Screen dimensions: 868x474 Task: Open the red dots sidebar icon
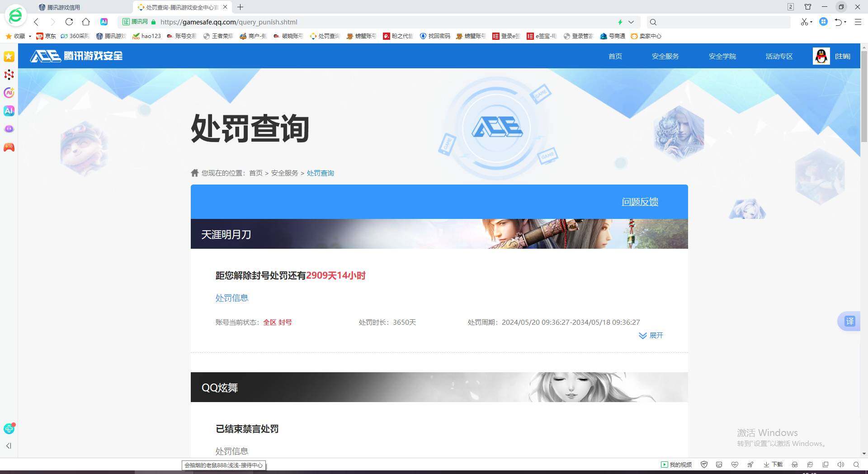[x=9, y=75]
